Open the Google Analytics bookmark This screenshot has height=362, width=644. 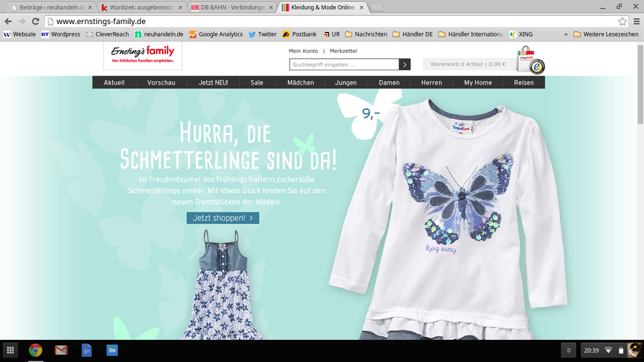tap(216, 35)
